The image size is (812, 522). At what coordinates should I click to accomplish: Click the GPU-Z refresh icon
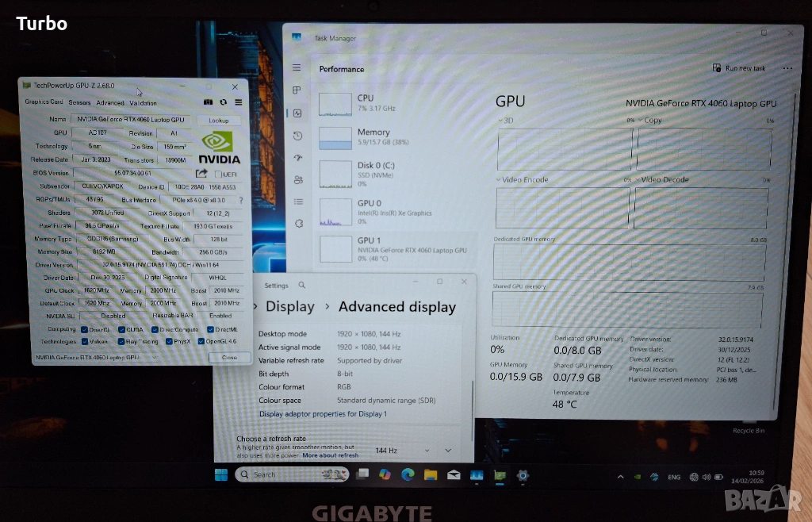tap(223, 102)
